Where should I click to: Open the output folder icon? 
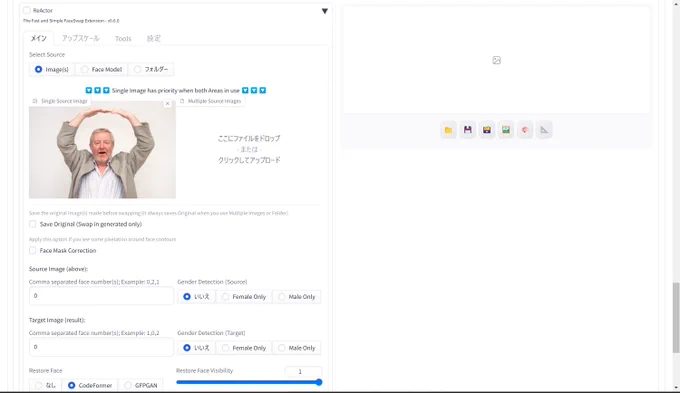(x=448, y=130)
